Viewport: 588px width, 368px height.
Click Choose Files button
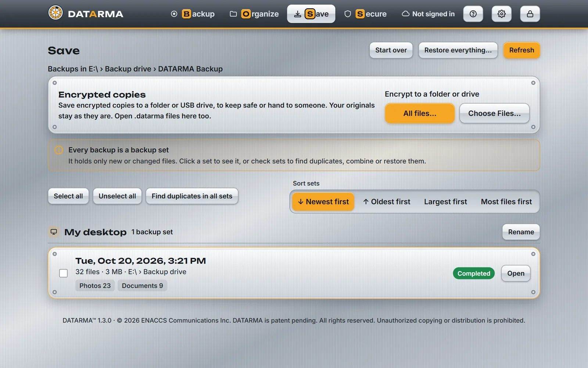click(494, 113)
